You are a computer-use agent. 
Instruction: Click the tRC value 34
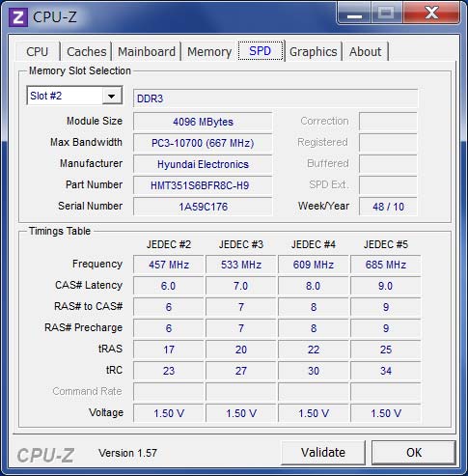point(386,371)
